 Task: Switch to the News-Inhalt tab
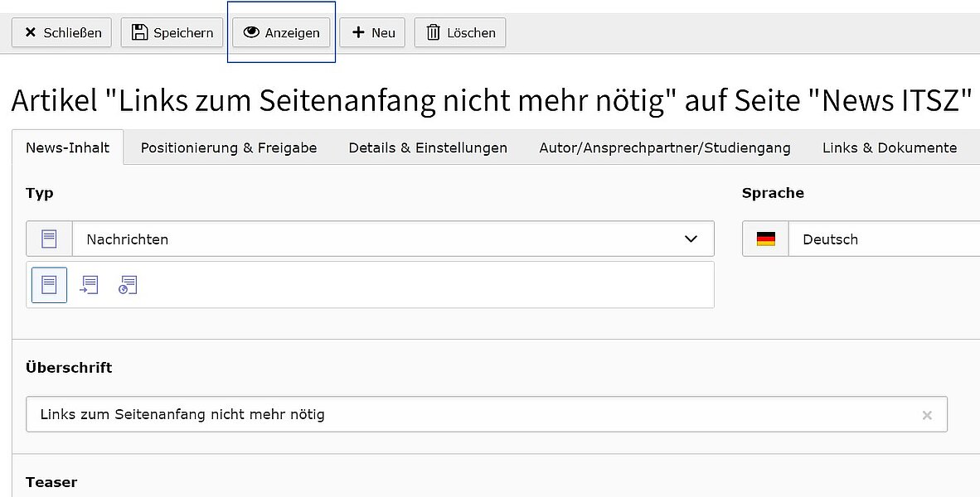pos(68,148)
